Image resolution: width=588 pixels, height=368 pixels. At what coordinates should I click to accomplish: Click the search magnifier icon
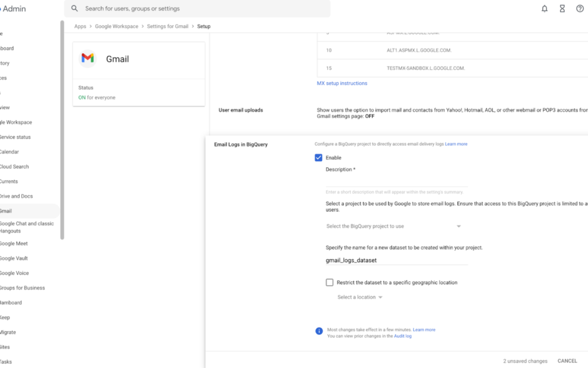point(75,8)
